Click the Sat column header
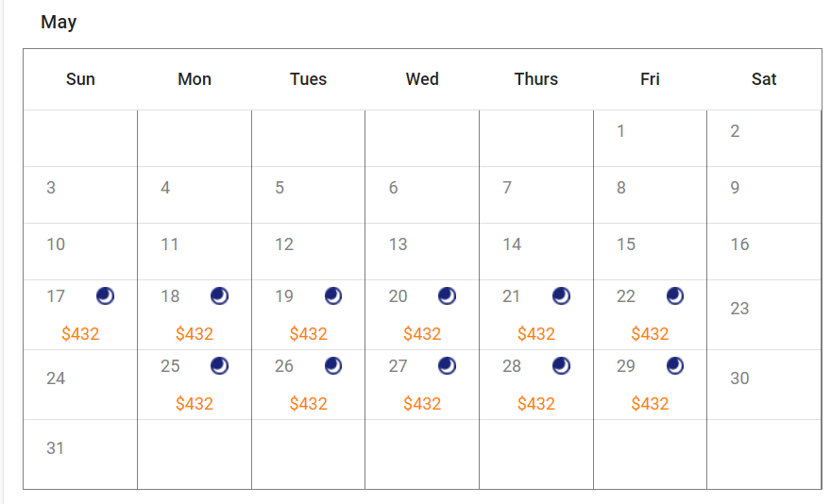831x504 pixels. tap(763, 79)
